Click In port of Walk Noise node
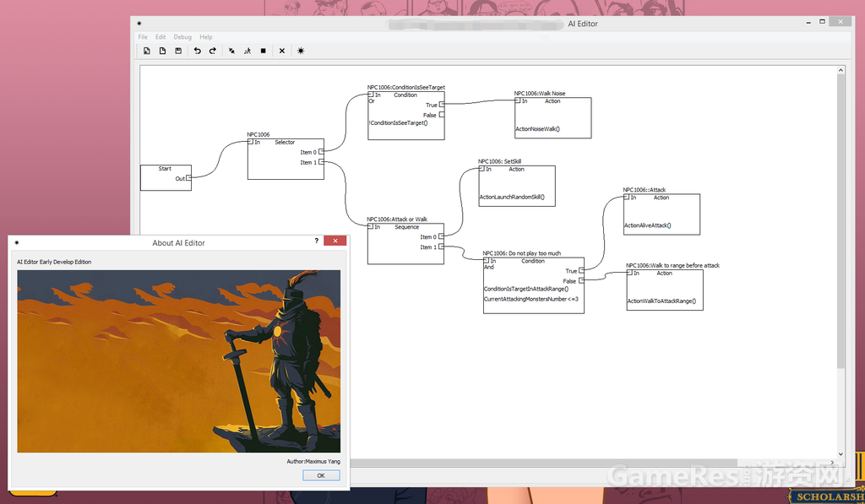The height and width of the screenshot is (504, 865). (518, 101)
